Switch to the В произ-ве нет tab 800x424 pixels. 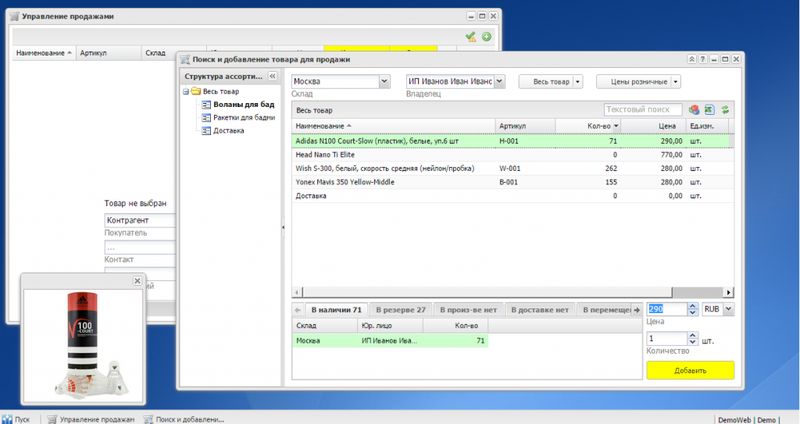468,310
